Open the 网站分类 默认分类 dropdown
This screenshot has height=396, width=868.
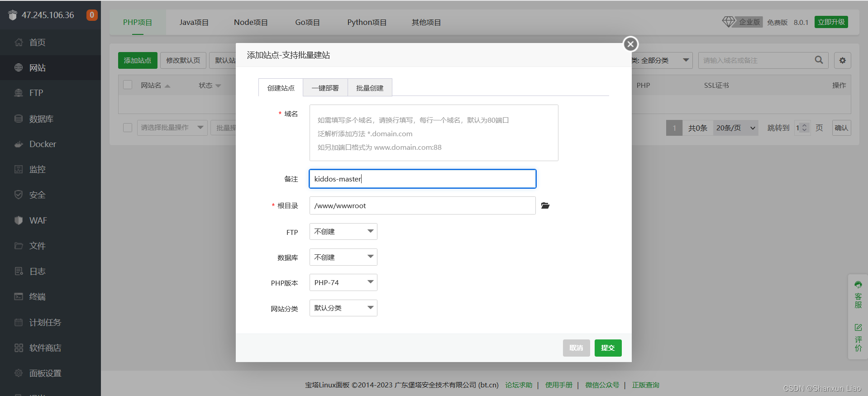click(343, 308)
